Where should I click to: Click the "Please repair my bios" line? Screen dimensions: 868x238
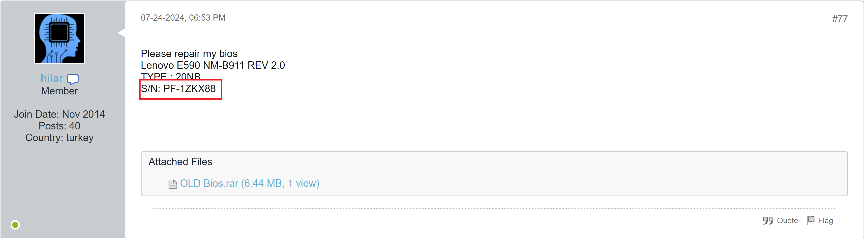point(189,54)
